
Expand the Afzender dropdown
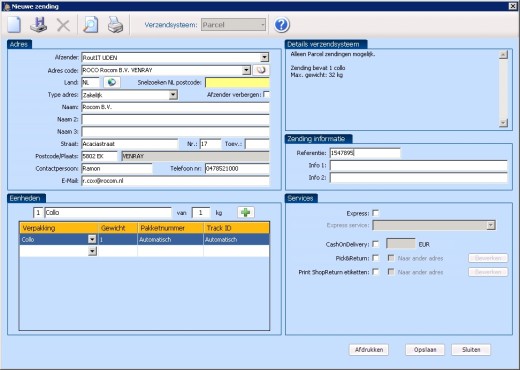click(x=264, y=57)
